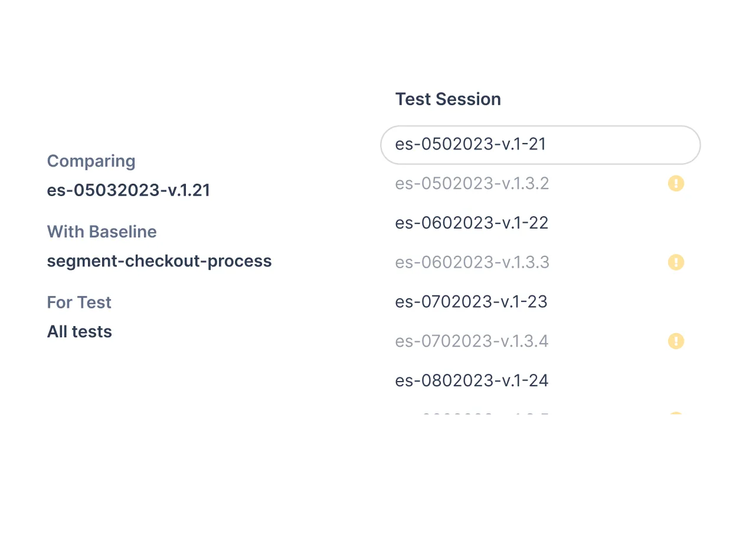The image size is (756, 534).
Task: Click the warning icon beside es-0602023-v.1.3.3
Action: pyautogui.click(x=676, y=262)
